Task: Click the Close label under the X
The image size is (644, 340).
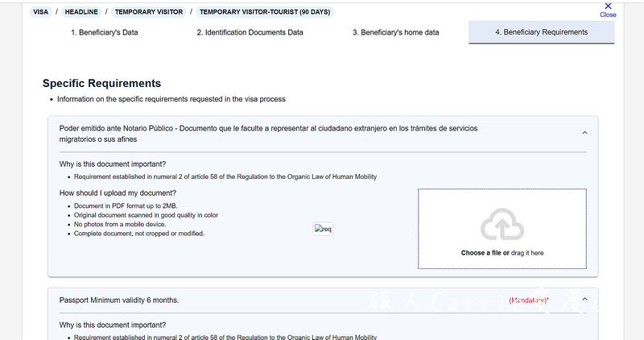Action: 608,15
